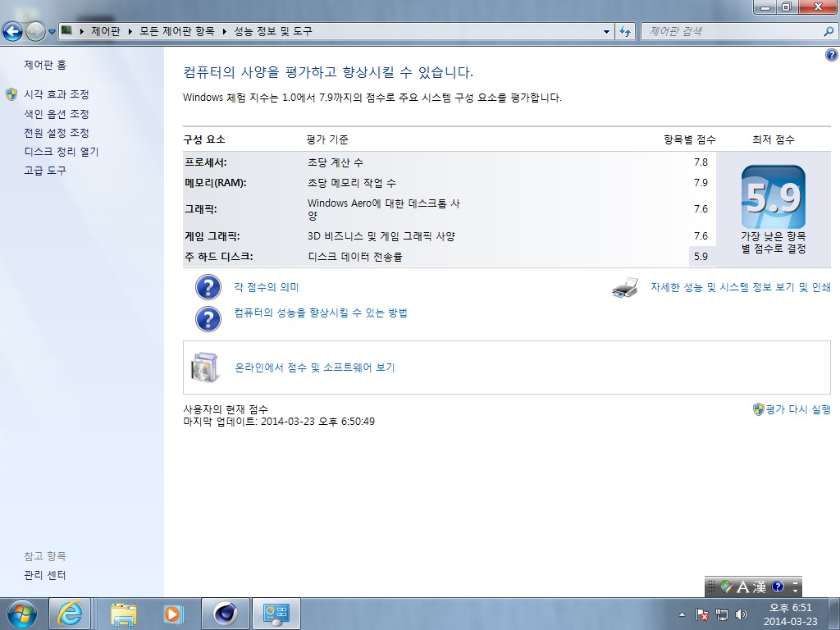Click the 항목별 점수 column header
Viewport: 840px width, 630px height.
coord(689,139)
